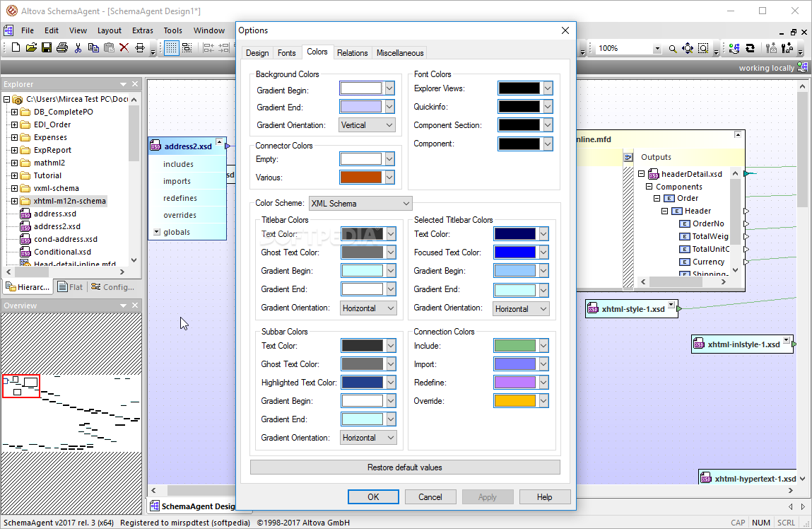This screenshot has height=529, width=812.
Task: Click the xhtml-inlstyle-1.xsd node icon
Action: point(699,344)
